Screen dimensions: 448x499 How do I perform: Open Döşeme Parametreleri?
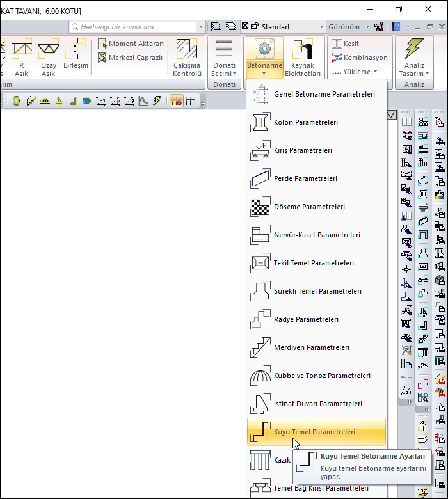coord(317,207)
